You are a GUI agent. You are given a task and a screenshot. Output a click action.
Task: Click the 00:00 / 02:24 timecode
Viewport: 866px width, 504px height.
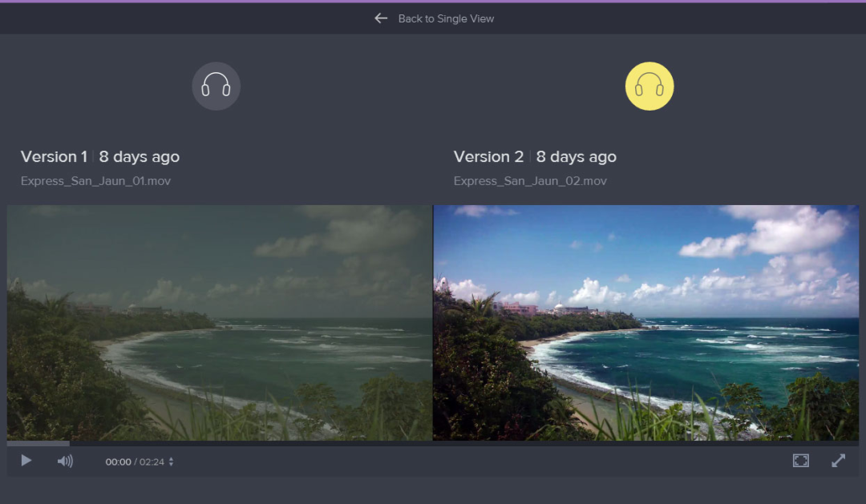click(135, 462)
